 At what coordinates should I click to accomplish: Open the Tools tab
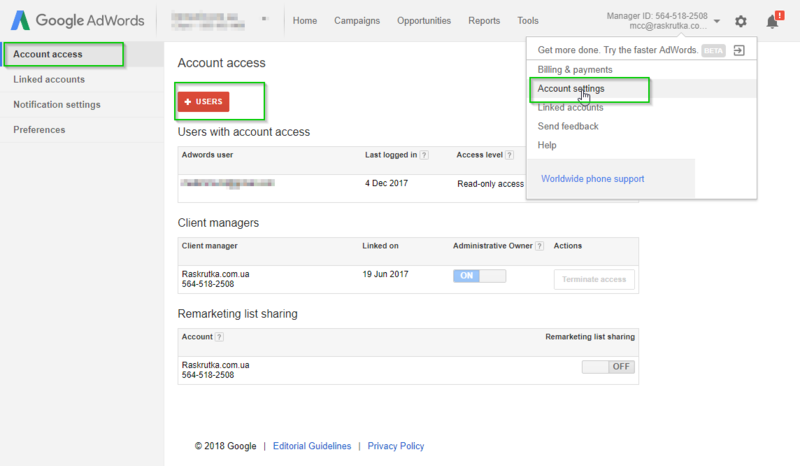[528, 21]
